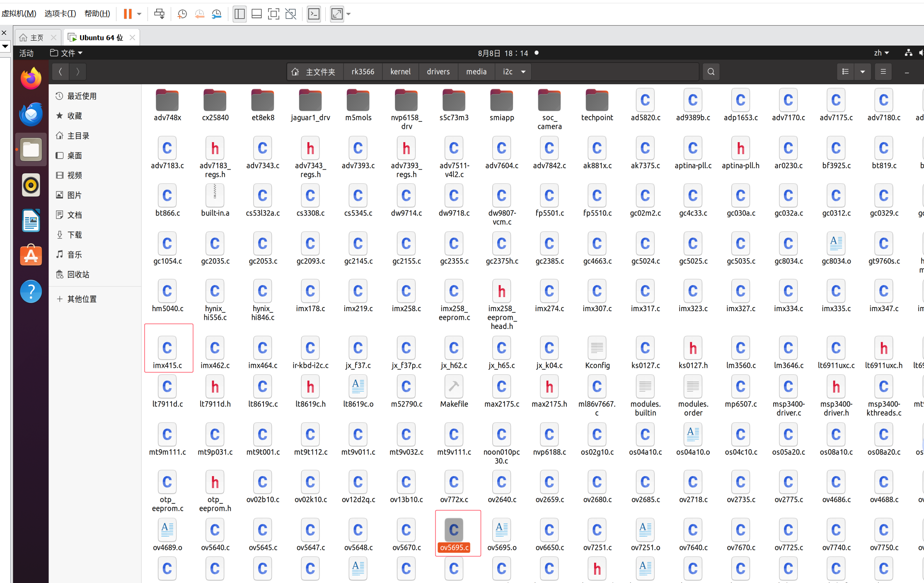This screenshot has height=583, width=924.
Task: Select the adv7183_regs.h header file
Action: [x=215, y=157]
